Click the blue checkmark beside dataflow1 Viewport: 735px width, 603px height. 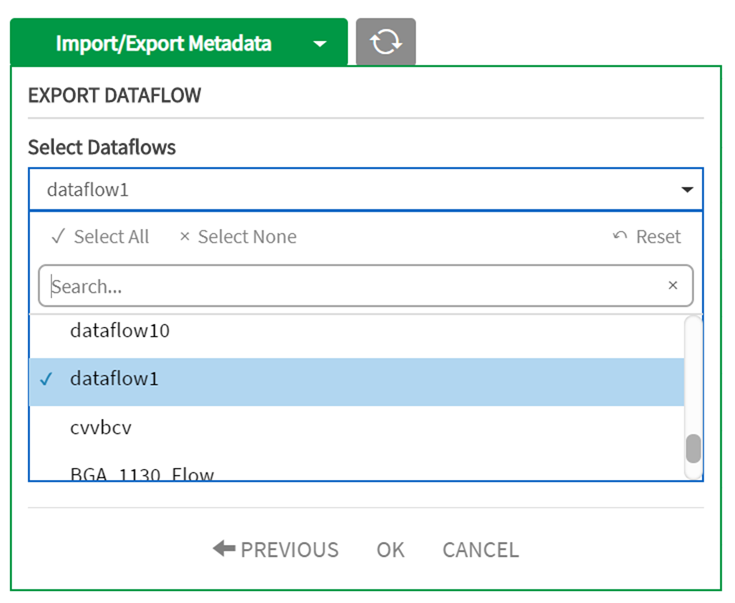46,380
